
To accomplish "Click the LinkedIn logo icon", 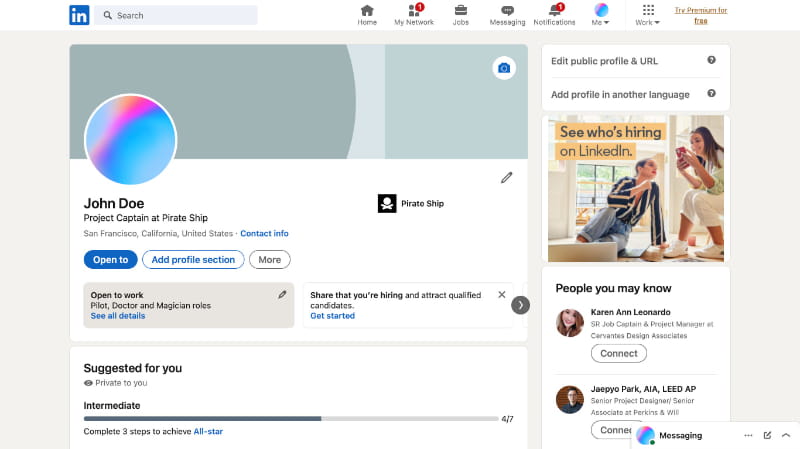I will click(x=79, y=15).
